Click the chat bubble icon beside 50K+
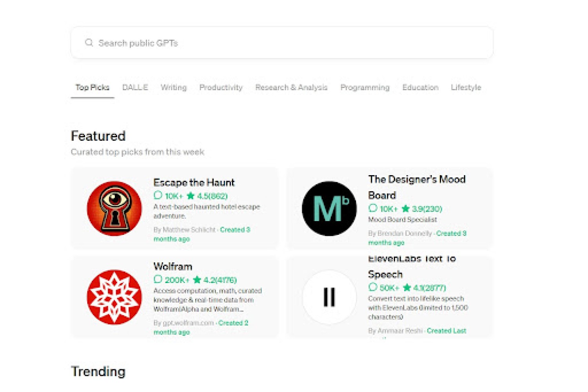Image resolution: width=588 pixels, height=392 pixels. tap(372, 287)
